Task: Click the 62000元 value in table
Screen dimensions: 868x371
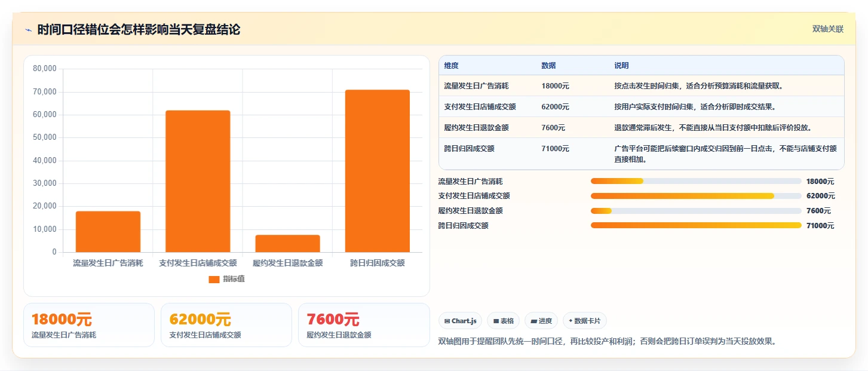Action: (x=555, y=107)
